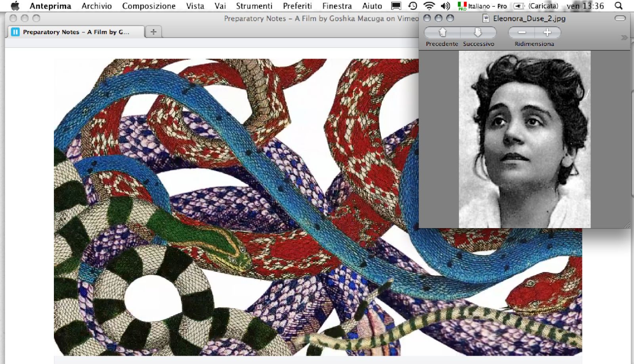
Task: Open the Anteprima application menu
Action: tap(50, 6)
